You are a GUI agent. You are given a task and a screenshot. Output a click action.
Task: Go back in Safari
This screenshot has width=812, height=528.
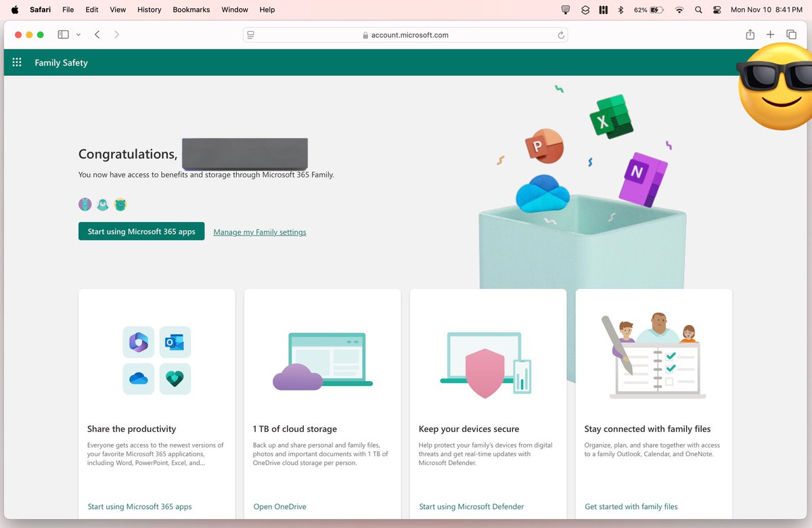(97, 35)
